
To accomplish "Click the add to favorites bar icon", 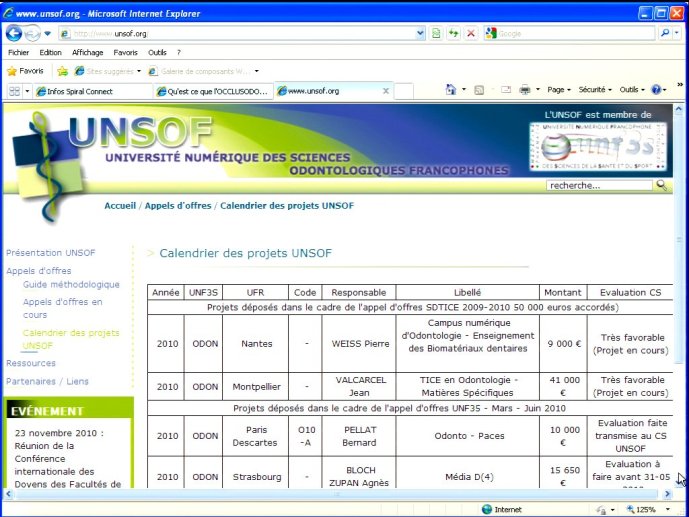I will 62,71.
